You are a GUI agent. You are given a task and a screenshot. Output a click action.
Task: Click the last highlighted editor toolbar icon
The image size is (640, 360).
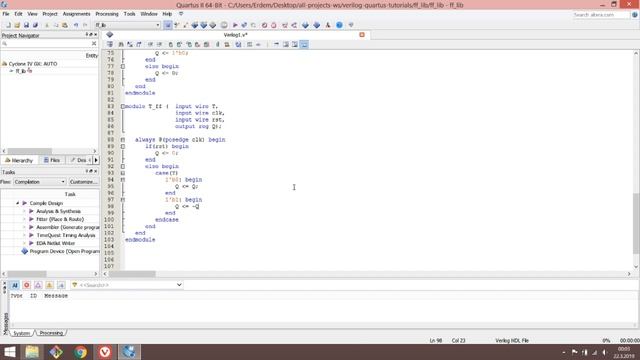click(x=304, y=44)
